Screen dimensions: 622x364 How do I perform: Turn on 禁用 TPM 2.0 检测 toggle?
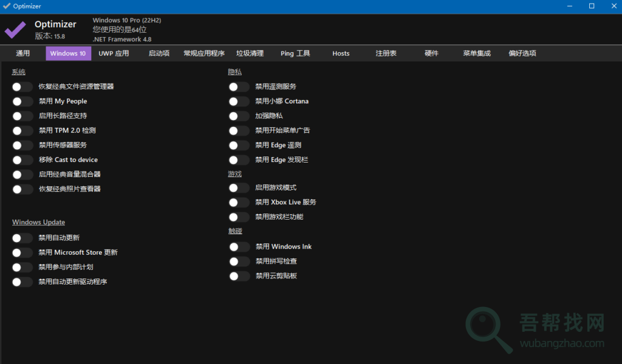(22, 130)
